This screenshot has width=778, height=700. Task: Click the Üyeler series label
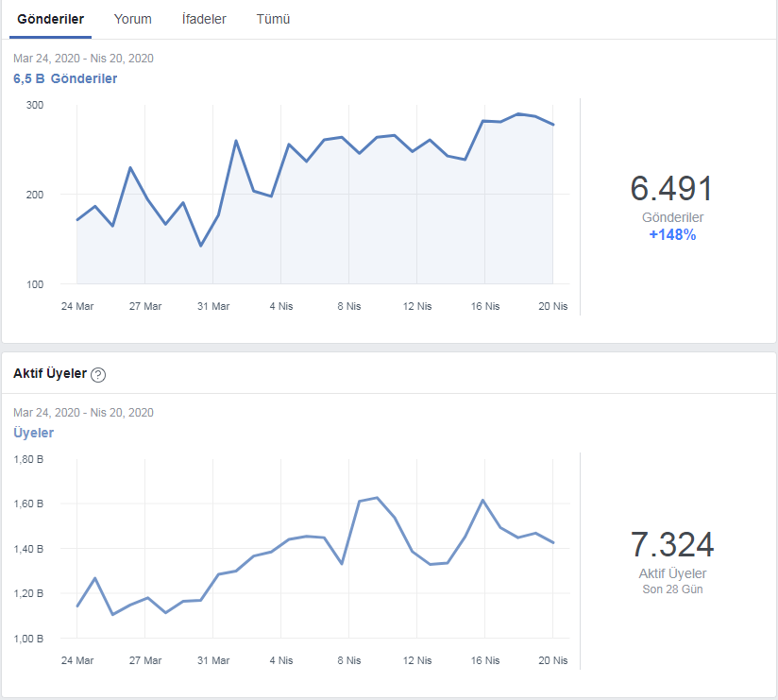pos(33,433)
